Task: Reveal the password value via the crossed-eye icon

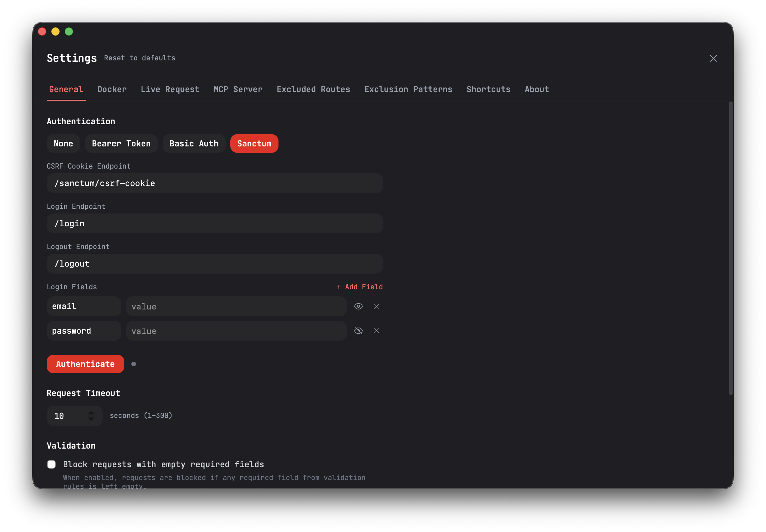Action: (x=358, y=331)
